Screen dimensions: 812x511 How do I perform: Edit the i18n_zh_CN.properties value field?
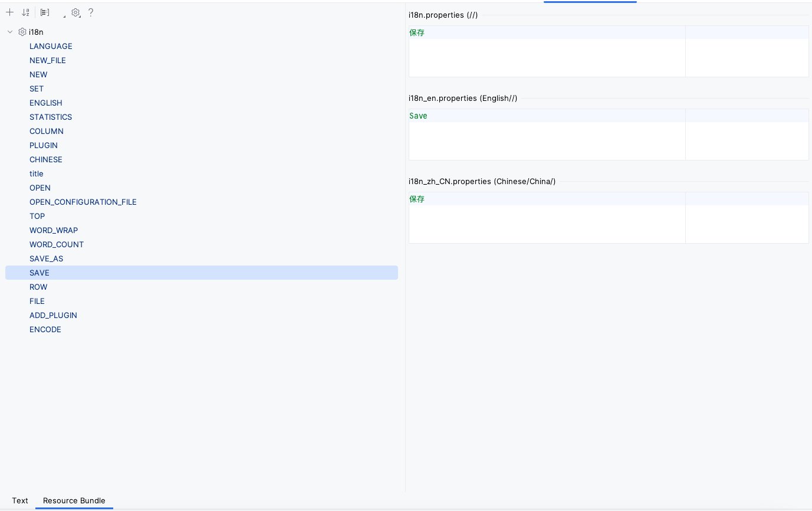[x=547, y=218]
